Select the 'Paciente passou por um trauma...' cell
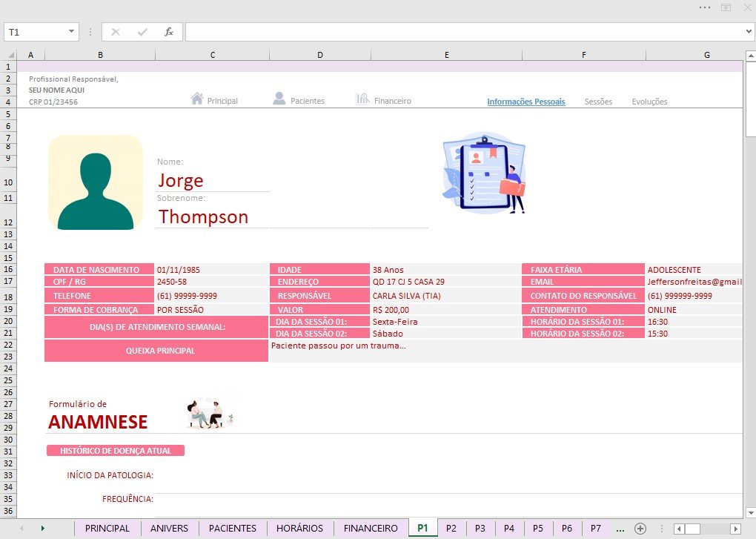 click(x=505, y=351)
